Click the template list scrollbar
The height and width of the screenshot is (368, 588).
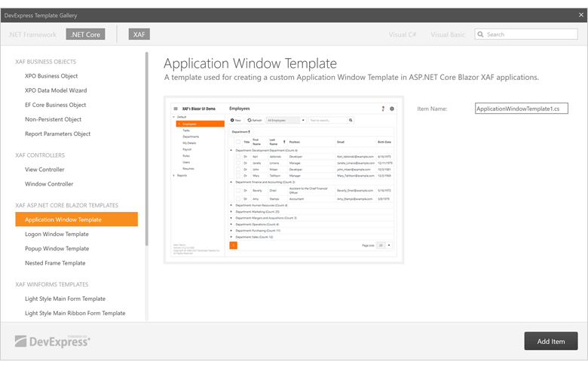tap(147, 149)
